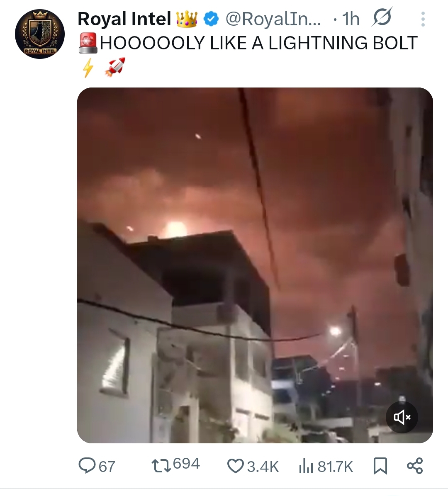Click the HOOOOOLY LIKE A LIGHTNING BOLT text
The image size is (448, 496).
[258, 43]
